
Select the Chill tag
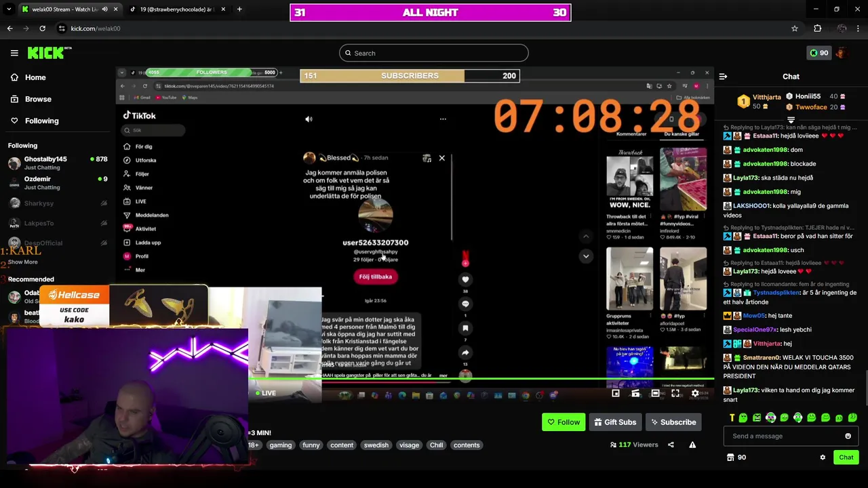pos(436,445)
